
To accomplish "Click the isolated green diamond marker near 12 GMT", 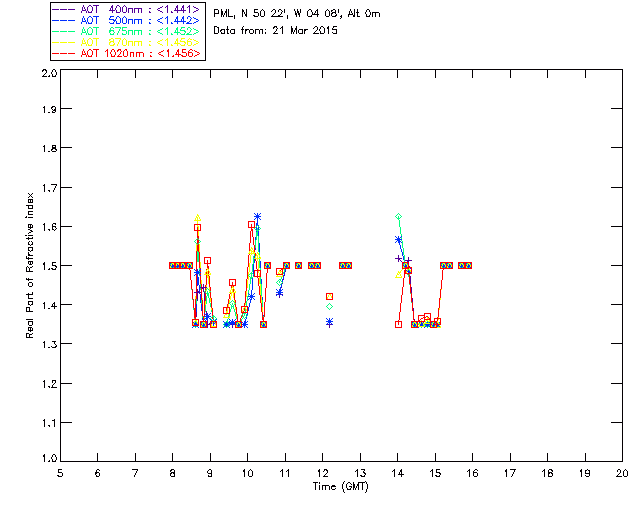I will tap(329, 307).
